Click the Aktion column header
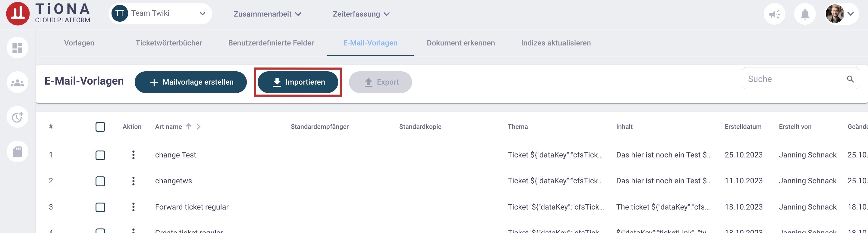868x233 pixels. point(132,127)
